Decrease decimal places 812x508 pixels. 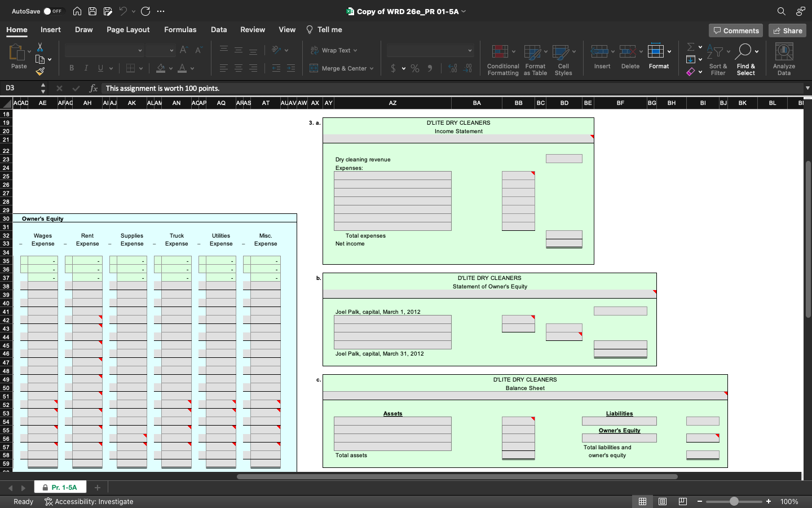467,68
